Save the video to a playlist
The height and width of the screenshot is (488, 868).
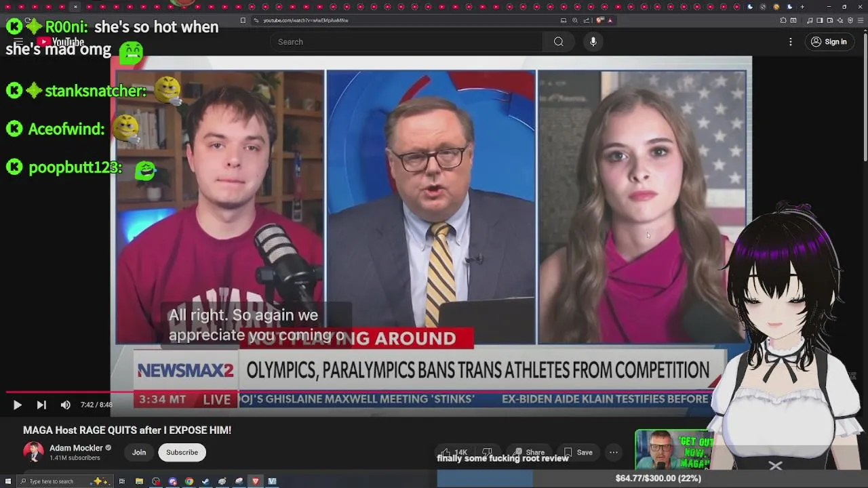point(578,452)
